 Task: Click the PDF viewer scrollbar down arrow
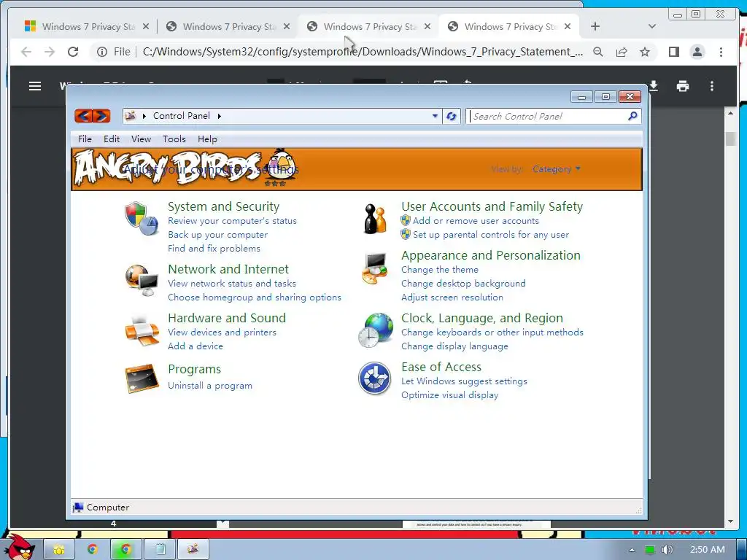pos(730,521)
